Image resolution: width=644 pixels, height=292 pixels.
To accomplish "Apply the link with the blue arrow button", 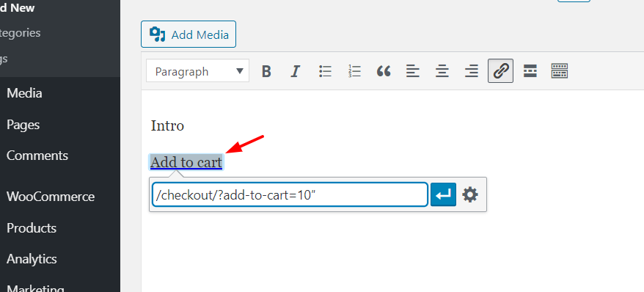I will 443,194.
